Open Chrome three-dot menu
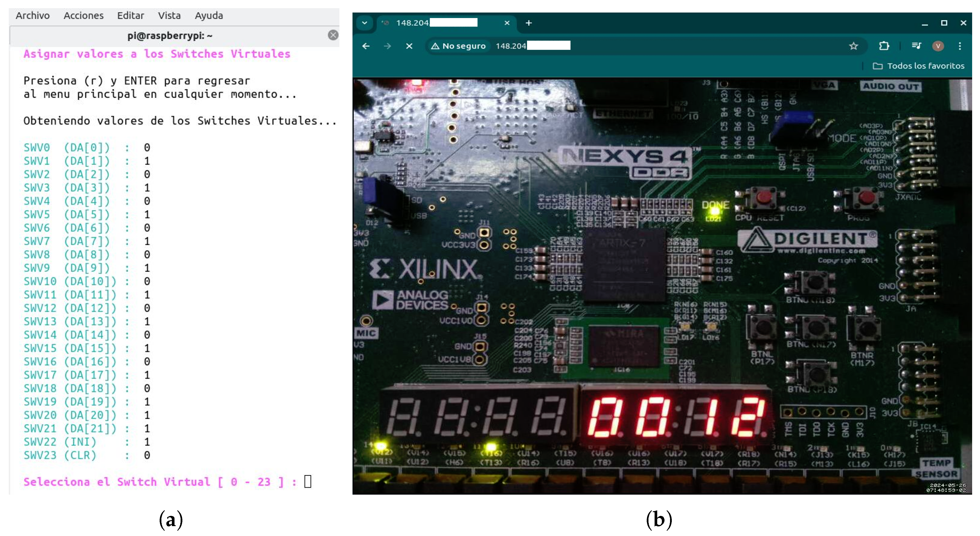Image resolution: width=980 pixels, height=536 pixels. [960, 46]
